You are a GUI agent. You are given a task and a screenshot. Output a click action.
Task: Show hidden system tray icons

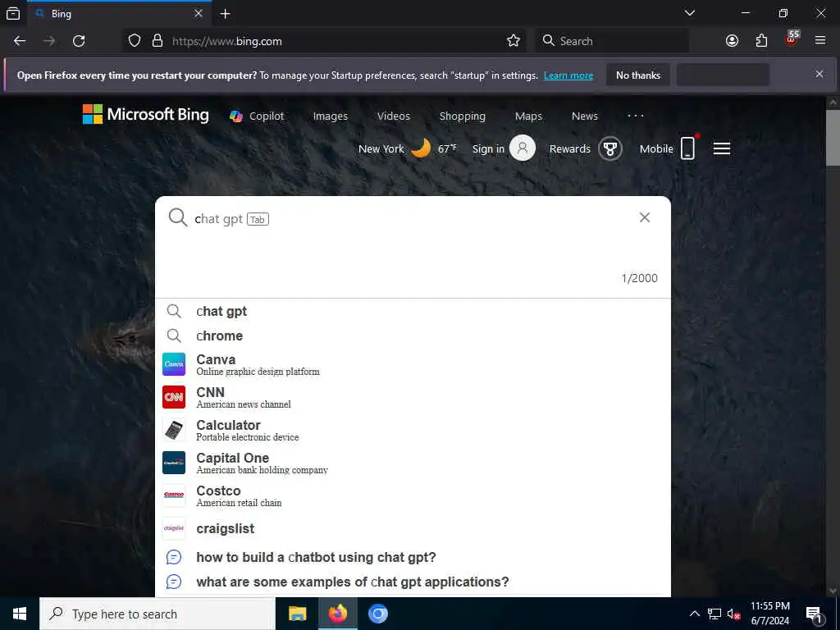point(694,614)
